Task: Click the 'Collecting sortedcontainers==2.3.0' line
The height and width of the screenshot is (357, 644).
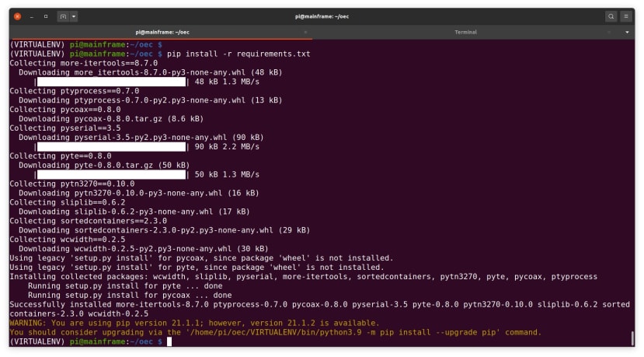Action: pos(89,221)
